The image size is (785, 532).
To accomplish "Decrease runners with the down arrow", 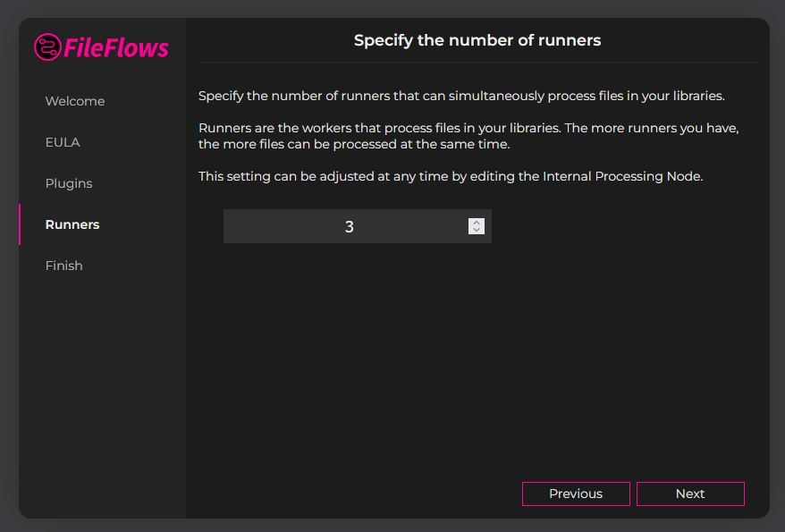I will pyautogui.click(x=477, y=230).
